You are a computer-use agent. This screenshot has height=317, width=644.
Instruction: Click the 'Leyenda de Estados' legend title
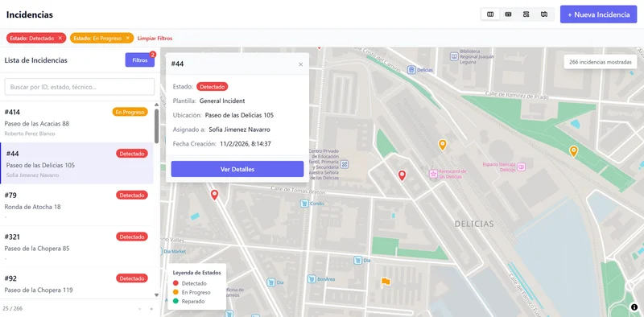(x=196, y=273)
